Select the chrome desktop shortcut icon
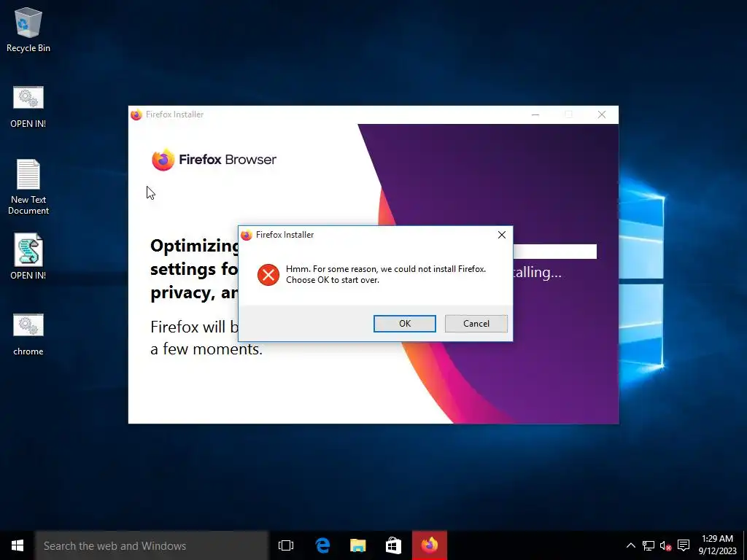This screenshot has height=560, width=747. (28, 334)
